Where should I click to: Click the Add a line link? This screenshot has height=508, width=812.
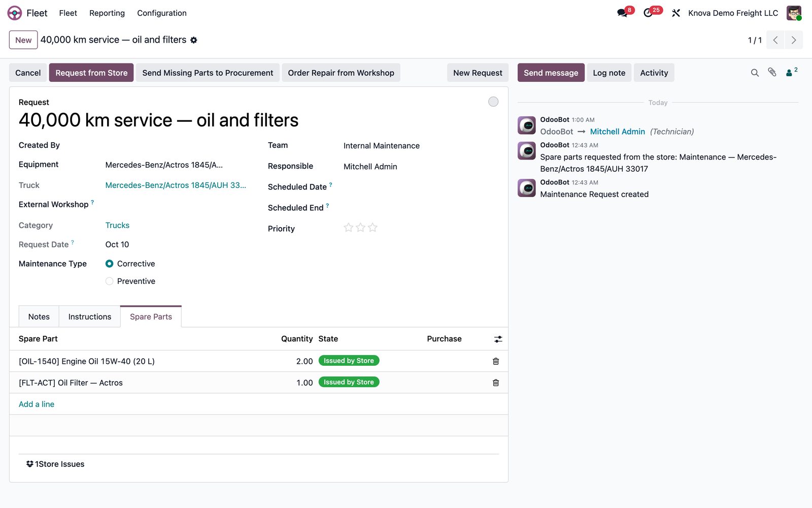tap(37, 404)
